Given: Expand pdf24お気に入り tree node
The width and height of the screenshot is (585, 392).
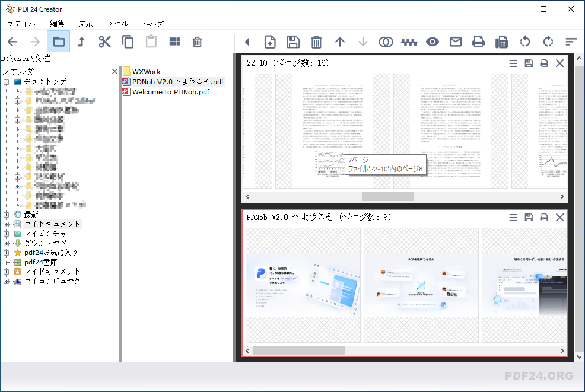Looking at the screenshot, I should pyautogui.click(x=7, y=253).
